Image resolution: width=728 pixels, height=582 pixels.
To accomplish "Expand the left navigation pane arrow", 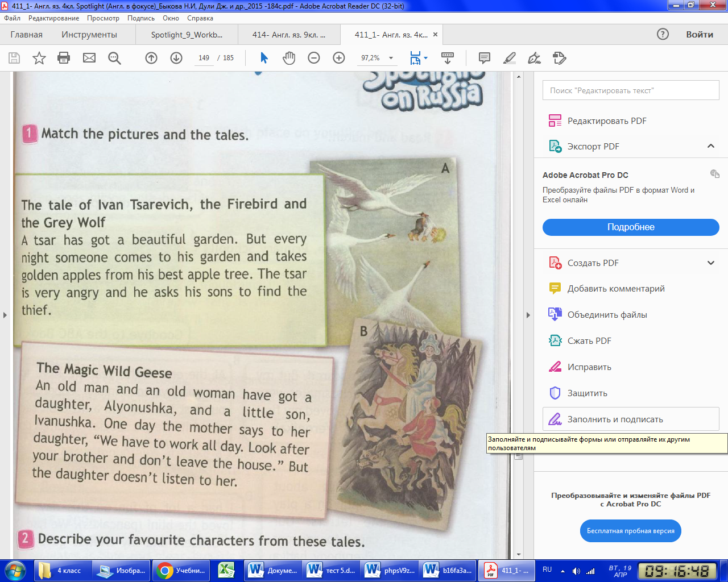I will pos(5,315).
